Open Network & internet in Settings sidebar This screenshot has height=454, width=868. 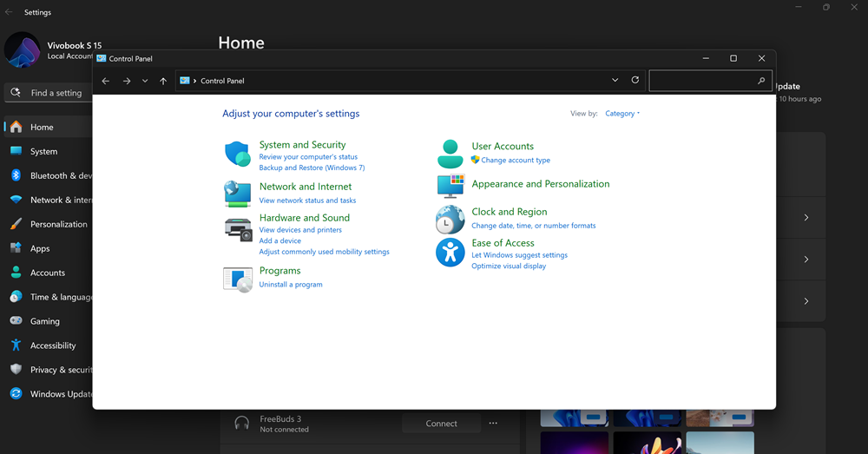coord(48,200)
